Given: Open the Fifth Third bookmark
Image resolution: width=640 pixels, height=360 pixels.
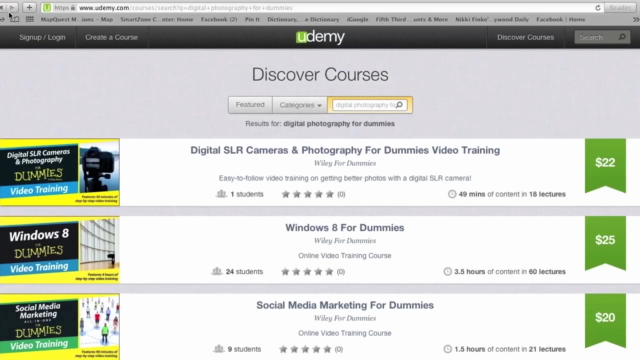Looking at the screenshot, I should click(x=411, y=19).
